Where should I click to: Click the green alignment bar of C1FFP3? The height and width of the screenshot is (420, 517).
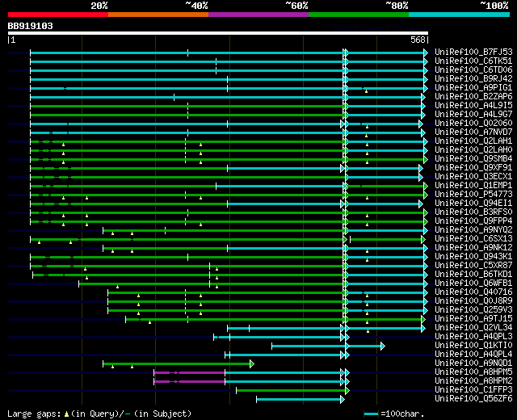pyautogui.click(x=292, y=391)
